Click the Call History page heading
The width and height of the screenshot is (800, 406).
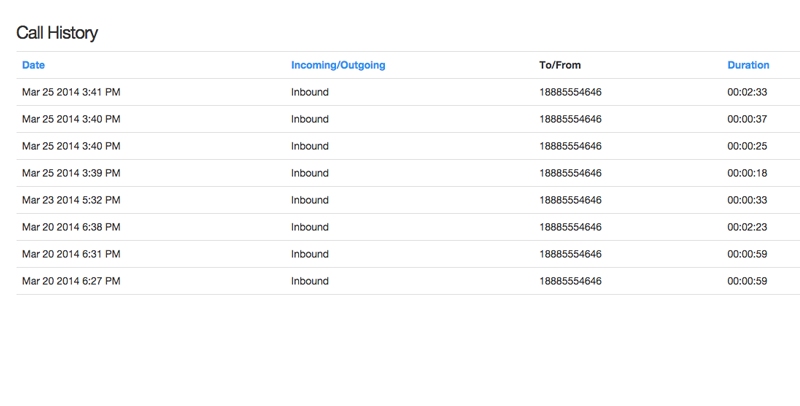(57, 33)
